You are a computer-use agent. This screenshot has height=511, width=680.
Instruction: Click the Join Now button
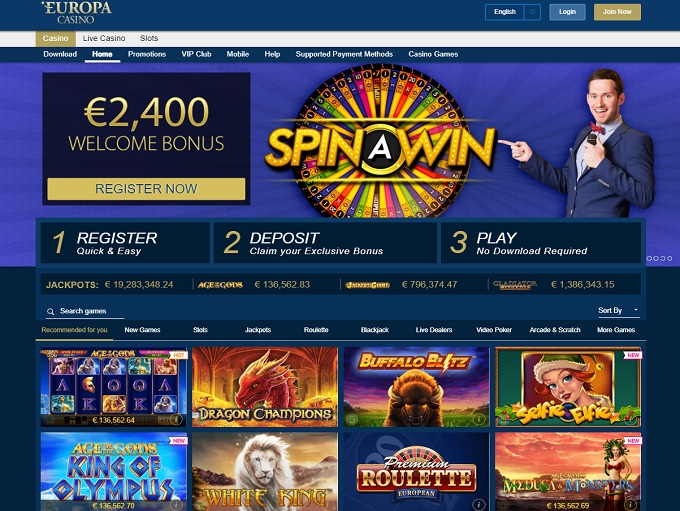[617, 12]
